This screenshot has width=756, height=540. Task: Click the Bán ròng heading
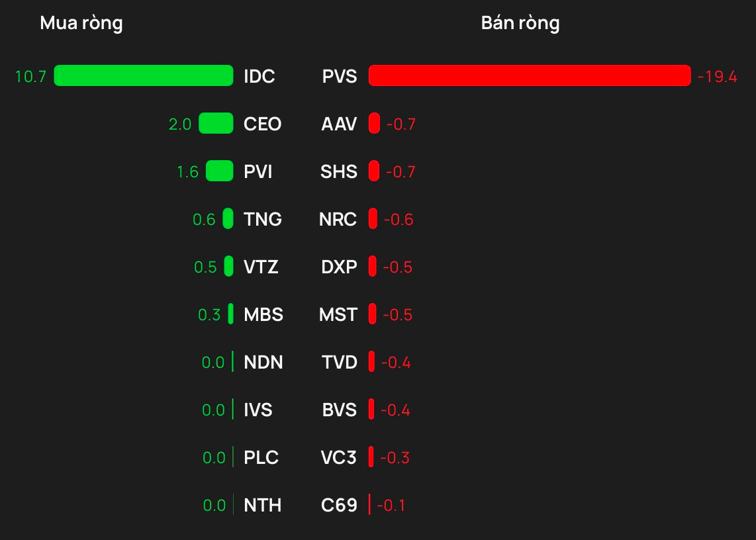521,23
